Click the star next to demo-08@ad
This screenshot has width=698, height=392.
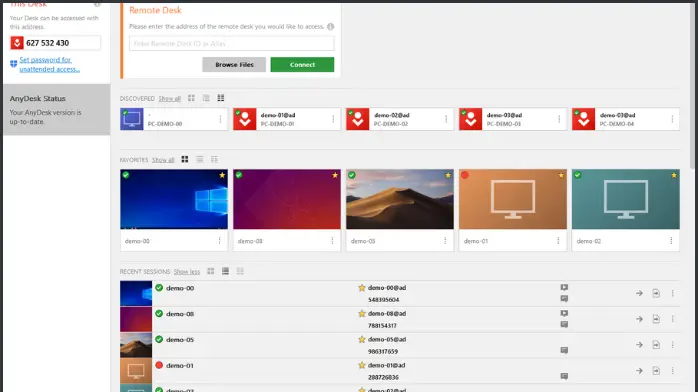[x=362, y=314]
